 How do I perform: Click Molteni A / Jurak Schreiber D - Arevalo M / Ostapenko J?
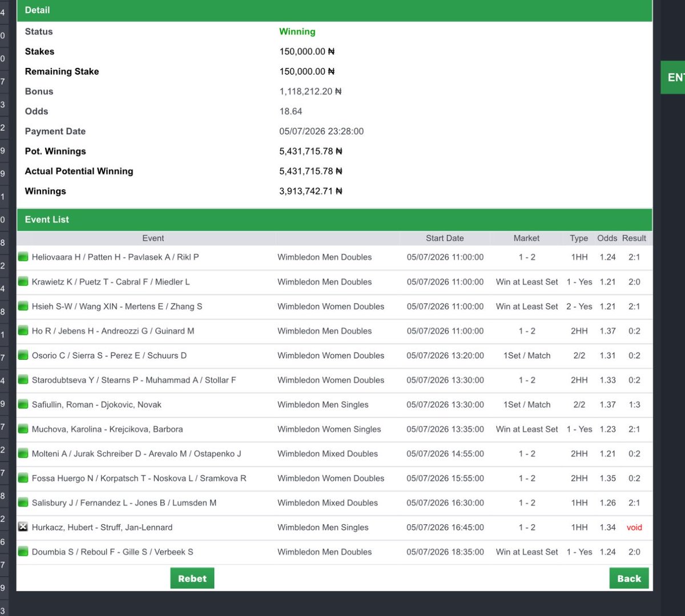pos(136,453)
